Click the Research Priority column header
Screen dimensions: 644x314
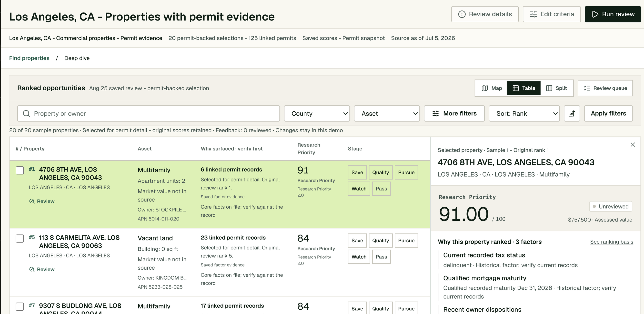coord(309,149)
